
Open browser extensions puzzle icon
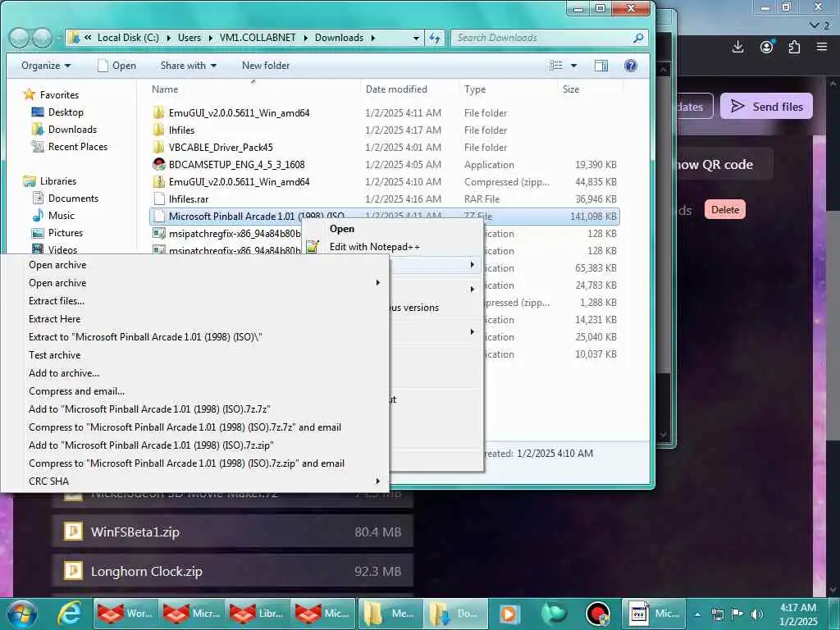[794, 47]
